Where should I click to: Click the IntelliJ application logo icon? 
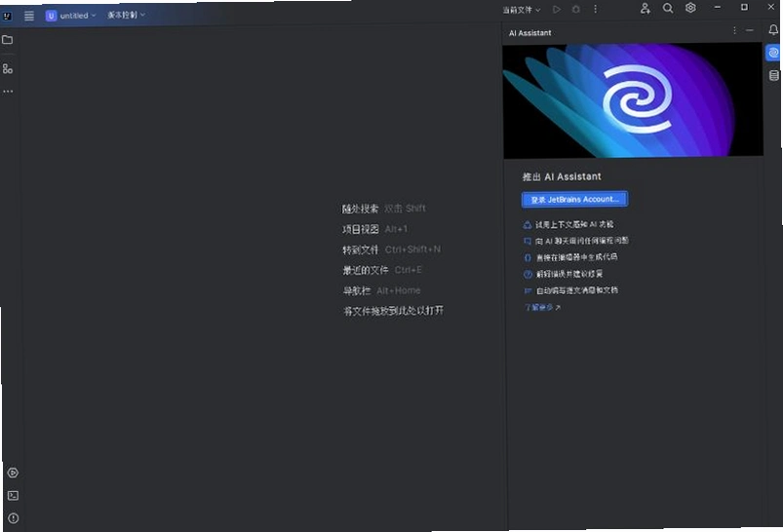click(7, 16)
